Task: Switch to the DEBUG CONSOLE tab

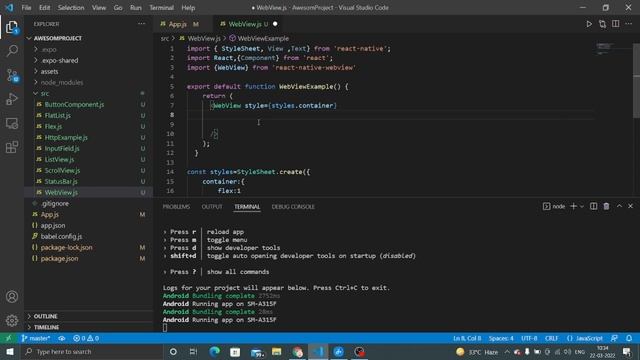Action: (293, 207)
